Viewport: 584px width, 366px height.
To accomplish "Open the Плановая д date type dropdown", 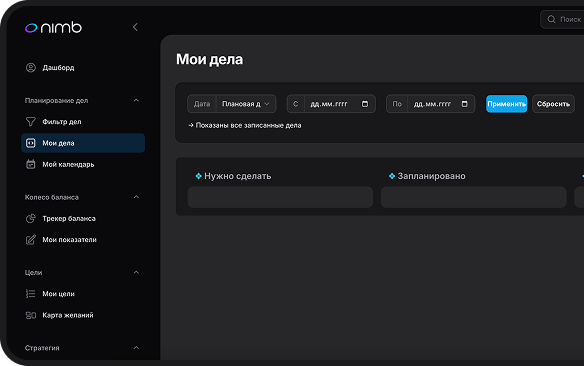I will pyautogui.click(x=246, y=104).
